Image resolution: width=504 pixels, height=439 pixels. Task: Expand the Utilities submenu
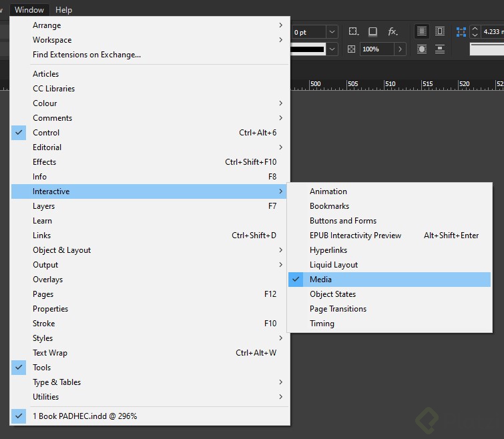150,396
